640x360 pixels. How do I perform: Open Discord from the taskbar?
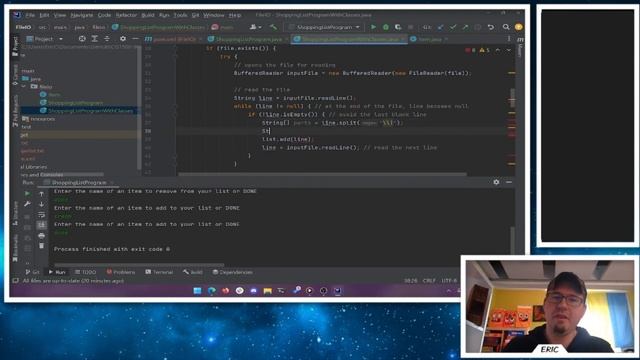[x=253, y=291]
